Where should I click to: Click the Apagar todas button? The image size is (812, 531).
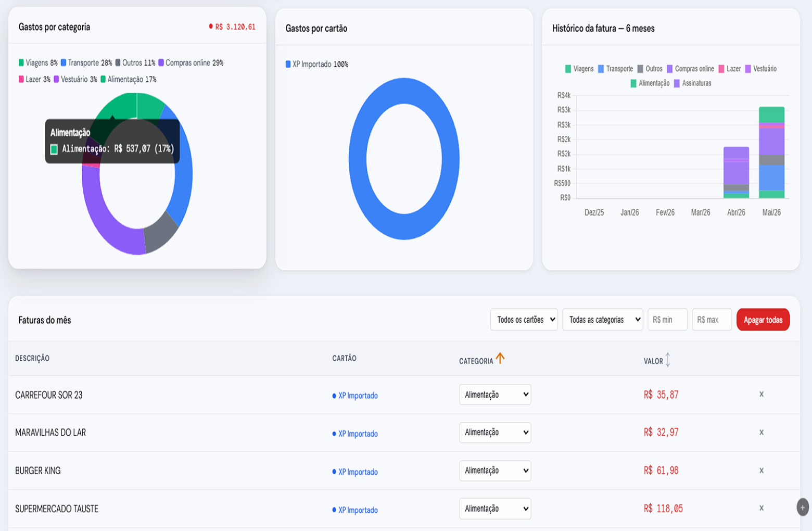point(763,320)
